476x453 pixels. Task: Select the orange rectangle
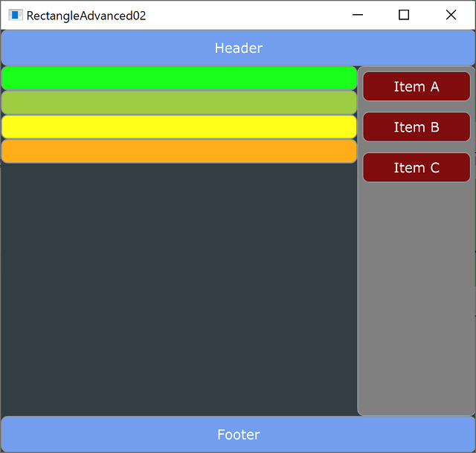pos(179,151)
